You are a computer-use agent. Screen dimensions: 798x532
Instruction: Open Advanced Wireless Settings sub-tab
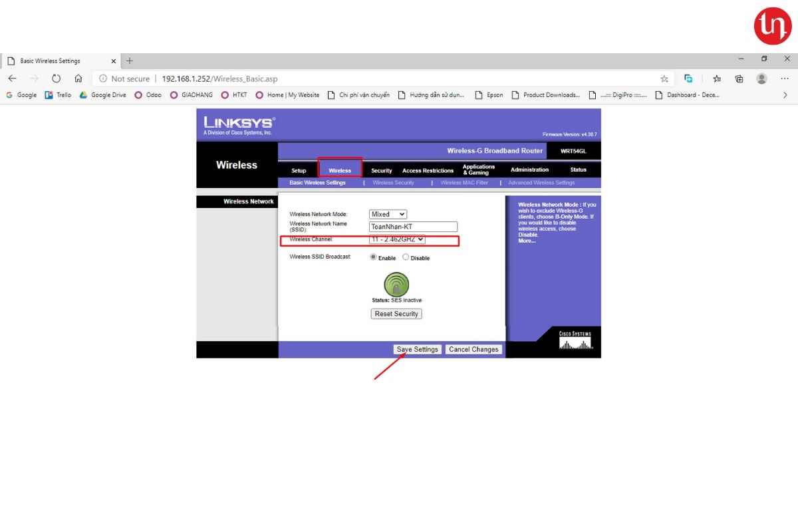click(x=541, y=183)
